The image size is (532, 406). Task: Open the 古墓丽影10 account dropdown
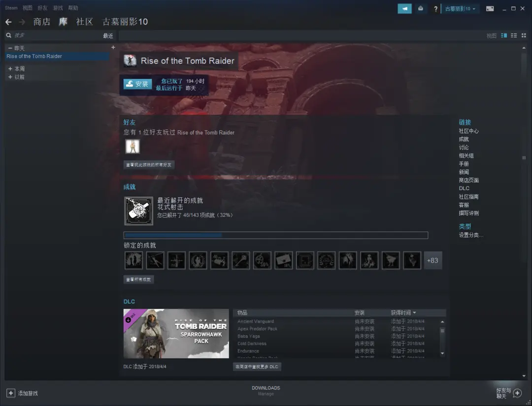point(460,9)
